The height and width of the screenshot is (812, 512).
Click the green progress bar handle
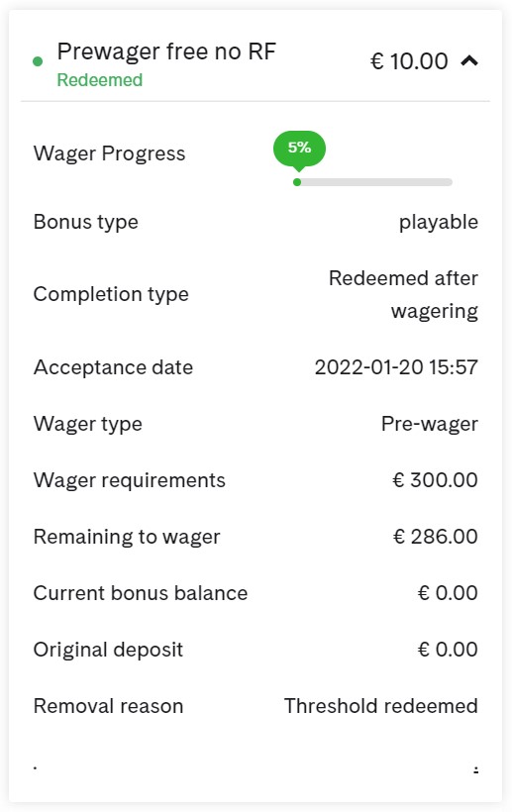297,182
